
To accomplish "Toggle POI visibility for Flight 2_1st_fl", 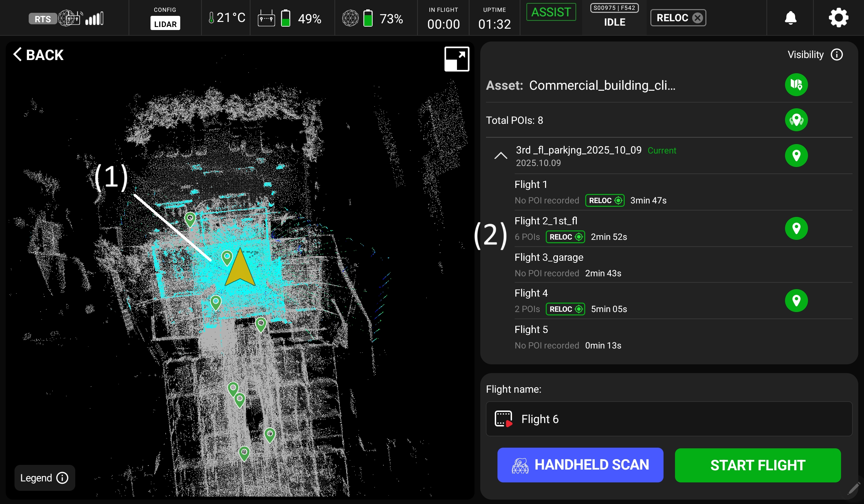I will (x=796, y=228).
